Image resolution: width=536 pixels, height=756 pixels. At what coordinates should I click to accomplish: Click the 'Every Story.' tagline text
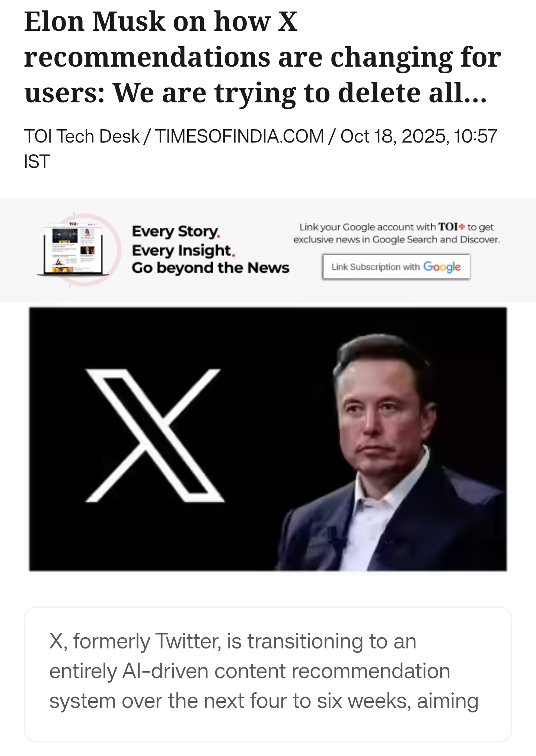click(176, 232)
